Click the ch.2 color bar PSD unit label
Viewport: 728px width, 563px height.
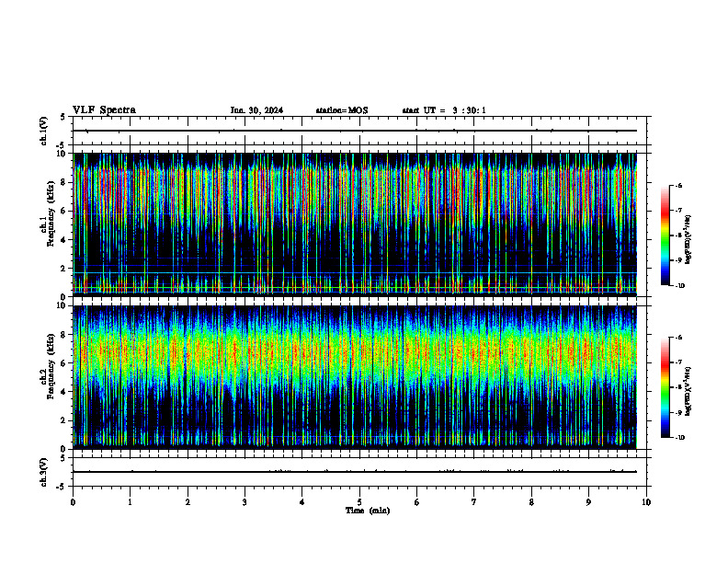pos(688,392)
